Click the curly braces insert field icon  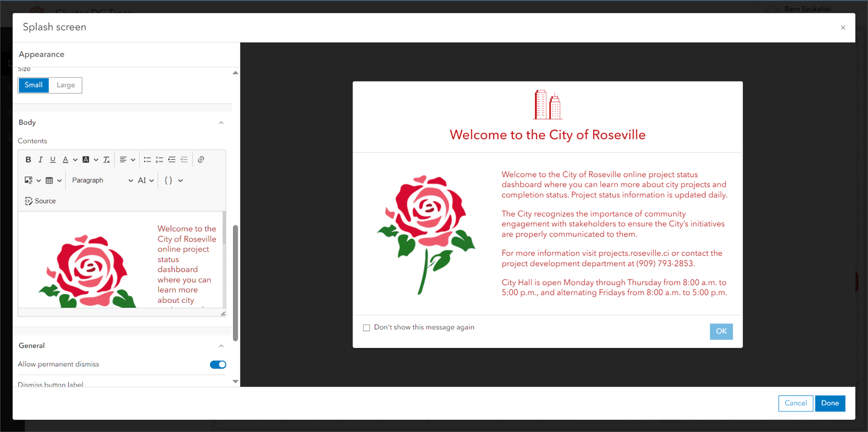(x=168, y=180)
